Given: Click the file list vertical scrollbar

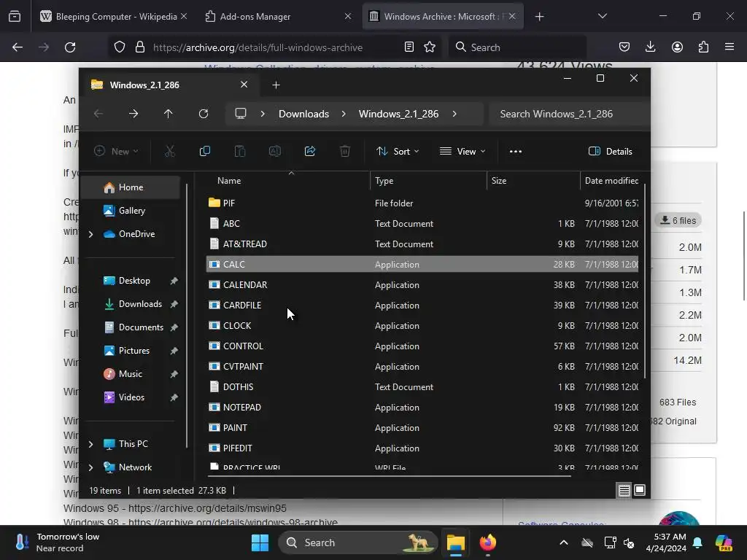Looking at the screenshot, I should (645, 281).
